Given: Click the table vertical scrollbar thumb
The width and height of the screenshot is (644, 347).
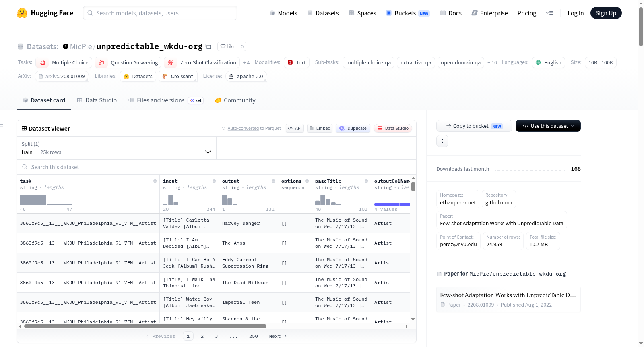Looking at the screenshot, I should (413, 187).
